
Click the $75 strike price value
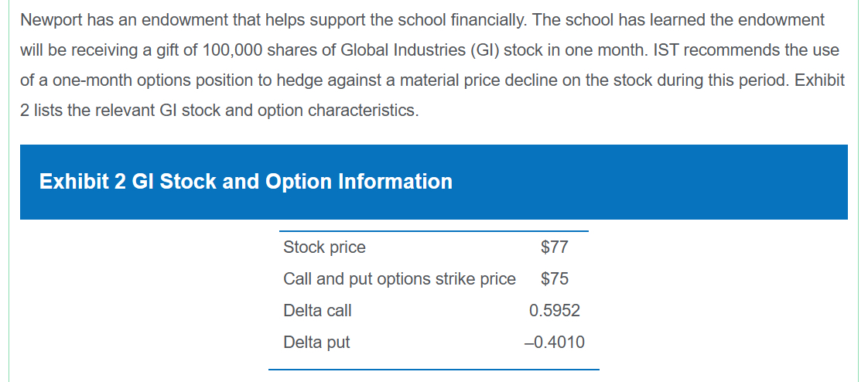tap(555, 279)
